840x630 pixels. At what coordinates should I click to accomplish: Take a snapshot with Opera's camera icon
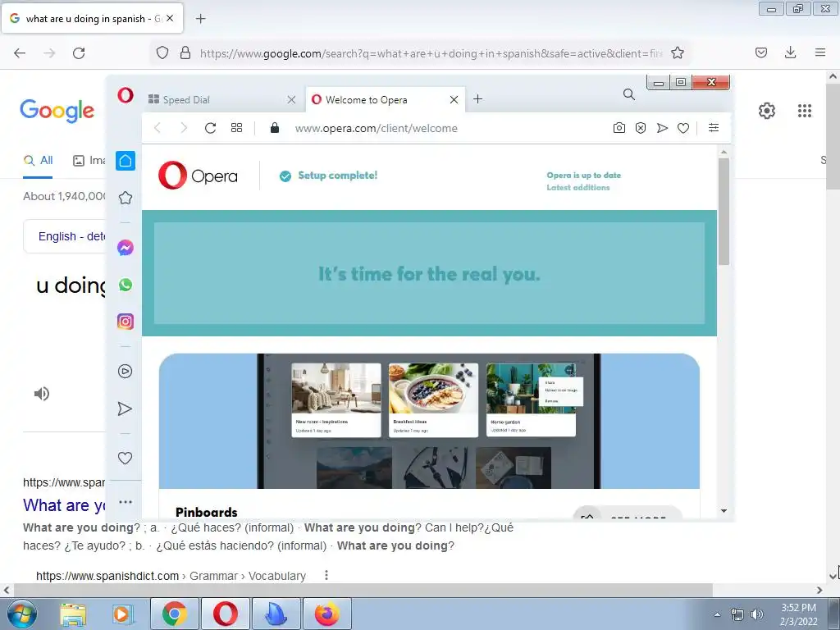(x=619, y=128)
